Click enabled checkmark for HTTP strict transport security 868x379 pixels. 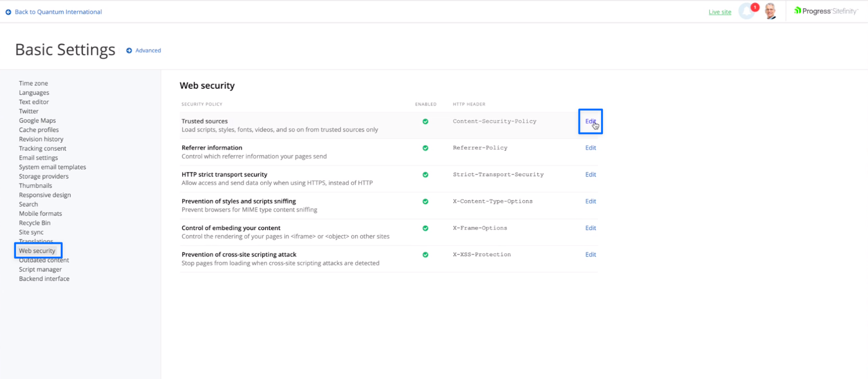pyautogui.click(x=425, y=175)
